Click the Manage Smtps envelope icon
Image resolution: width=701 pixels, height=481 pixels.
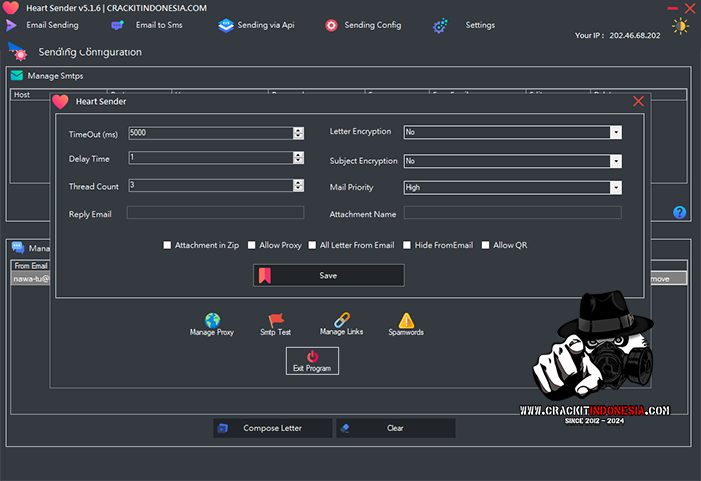pos(17,75)
